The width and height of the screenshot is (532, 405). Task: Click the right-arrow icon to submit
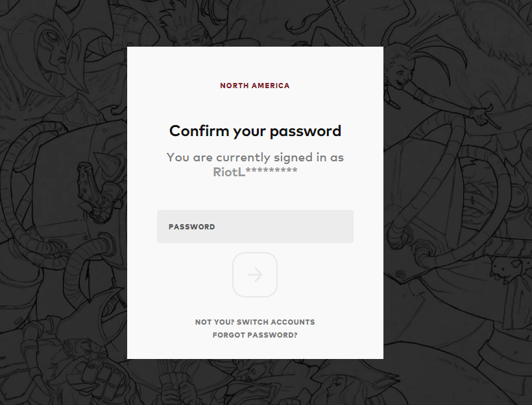[x=255, y=275]
